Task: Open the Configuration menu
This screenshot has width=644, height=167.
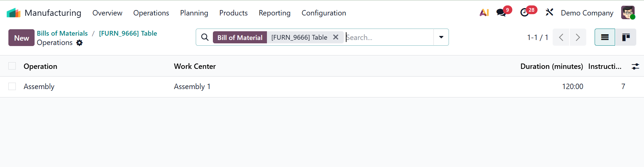Action: coord(324,13)
